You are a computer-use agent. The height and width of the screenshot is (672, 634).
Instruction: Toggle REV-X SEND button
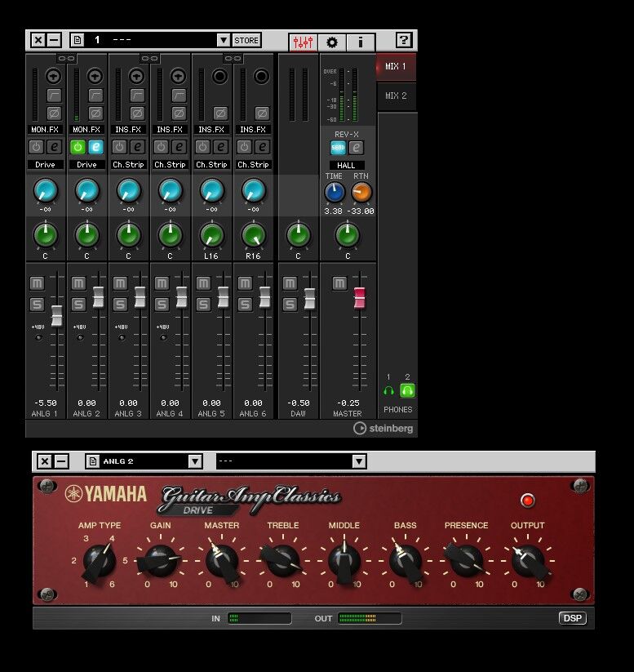pyautogui.click(x=338, y=148)
